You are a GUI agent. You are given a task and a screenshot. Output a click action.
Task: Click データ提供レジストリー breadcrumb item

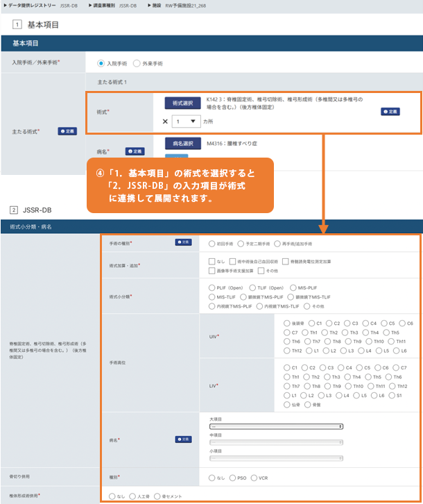pos(33,4)
